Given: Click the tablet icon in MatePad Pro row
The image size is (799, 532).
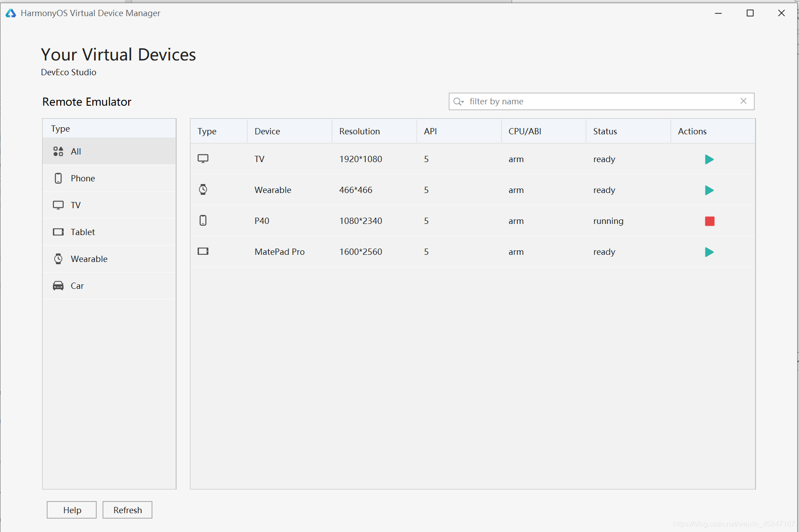Looking at the screenshot, I should click(203, 251).
